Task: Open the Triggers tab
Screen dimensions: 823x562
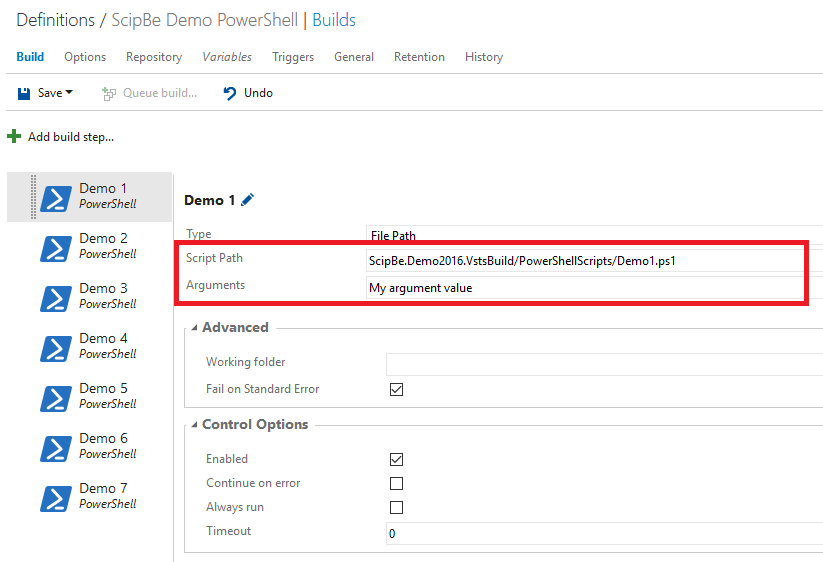Action: [293, 57]
